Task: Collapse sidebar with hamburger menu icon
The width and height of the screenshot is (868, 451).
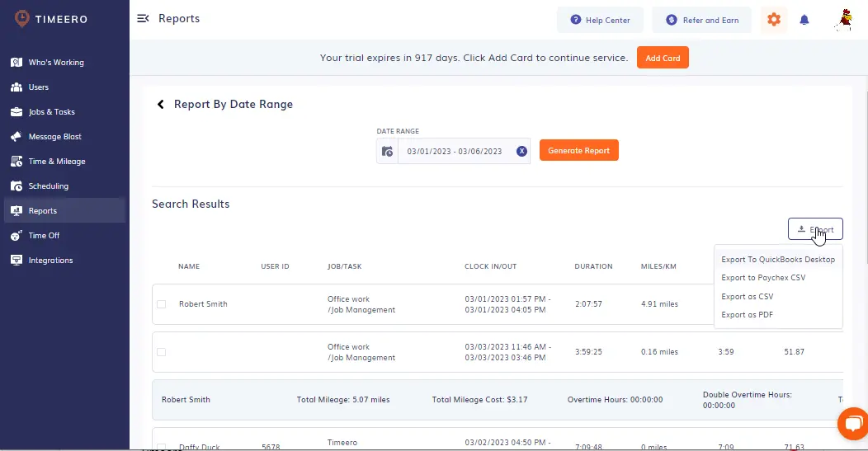Action: [143, 18]
